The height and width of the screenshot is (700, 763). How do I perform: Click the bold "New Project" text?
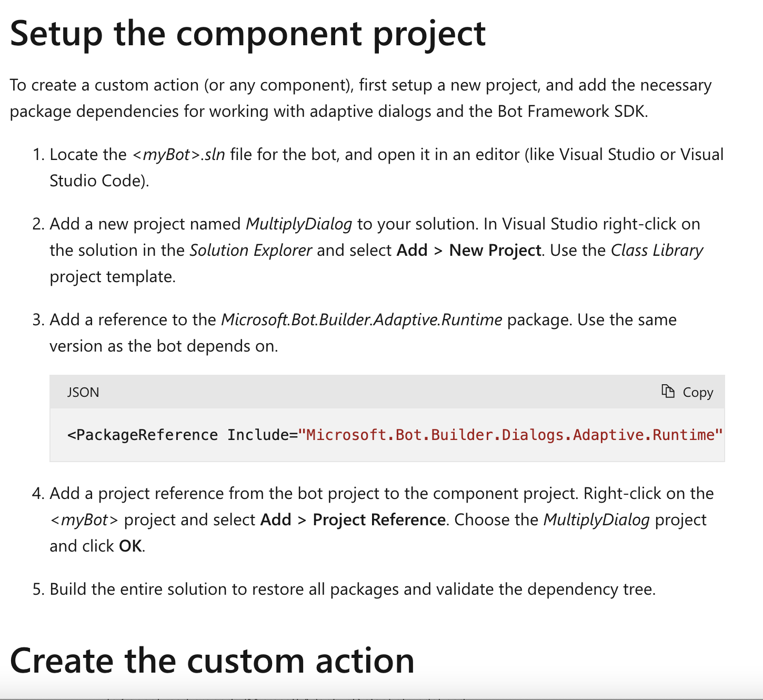(495, 251)
